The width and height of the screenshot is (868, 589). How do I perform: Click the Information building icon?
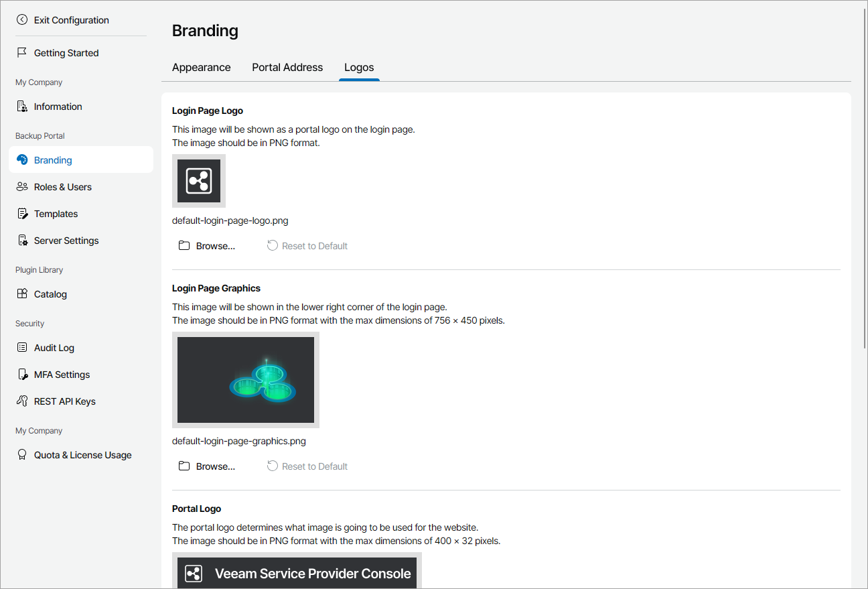[22, 107]
